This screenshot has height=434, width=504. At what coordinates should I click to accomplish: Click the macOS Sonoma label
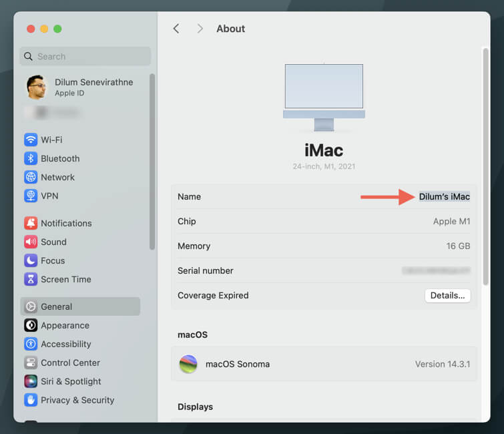pos(238,364)
